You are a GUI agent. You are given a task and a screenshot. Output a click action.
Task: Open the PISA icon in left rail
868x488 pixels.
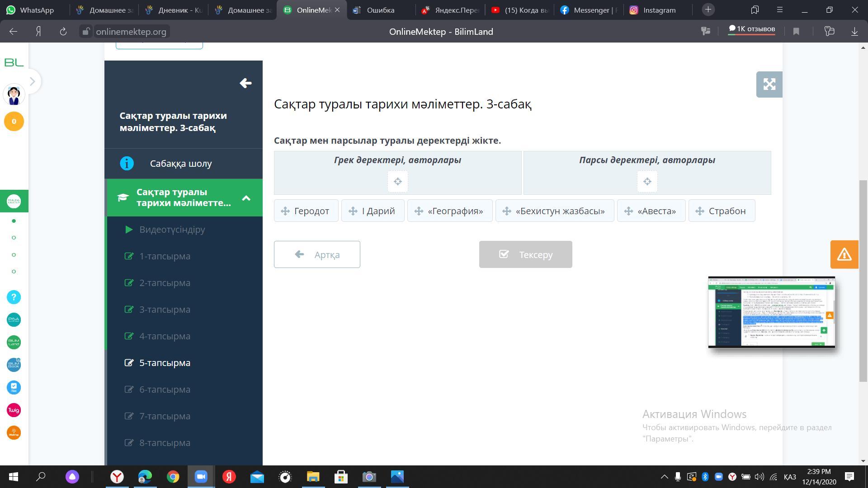14,319
